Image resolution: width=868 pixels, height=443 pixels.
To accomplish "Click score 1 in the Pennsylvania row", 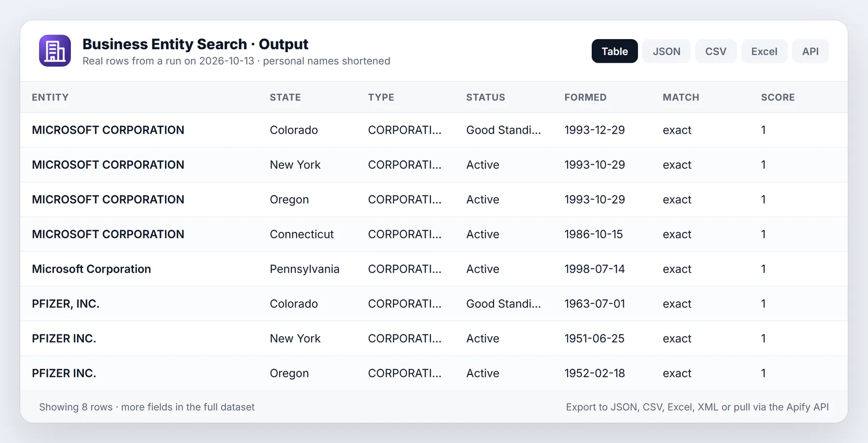I will click(763, 269).
